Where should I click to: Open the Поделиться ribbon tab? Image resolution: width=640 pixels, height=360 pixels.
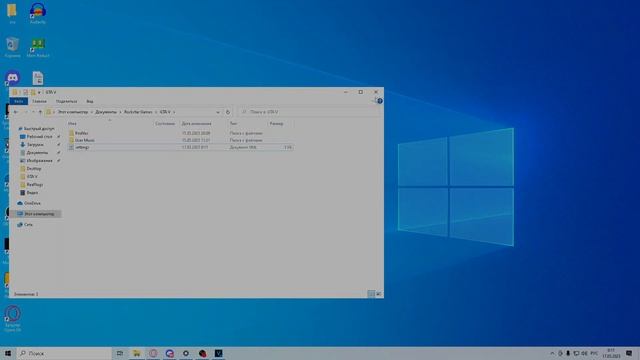point(67,101)
